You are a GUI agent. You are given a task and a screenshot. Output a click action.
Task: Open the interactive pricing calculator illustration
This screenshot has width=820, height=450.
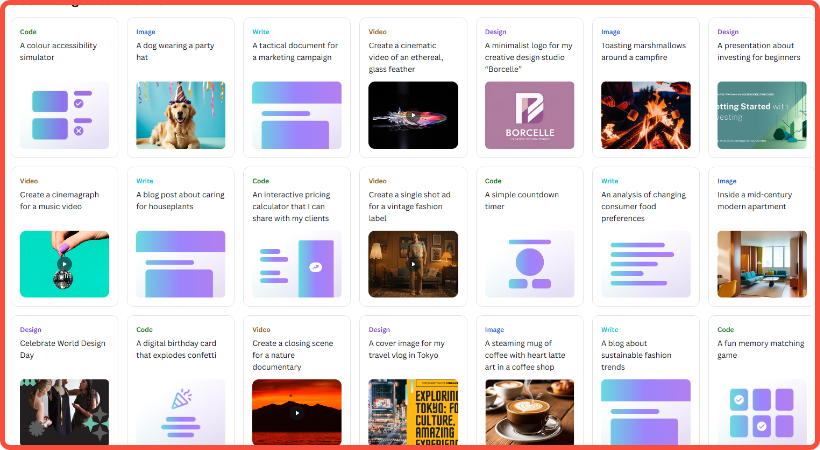coord(297,264)
